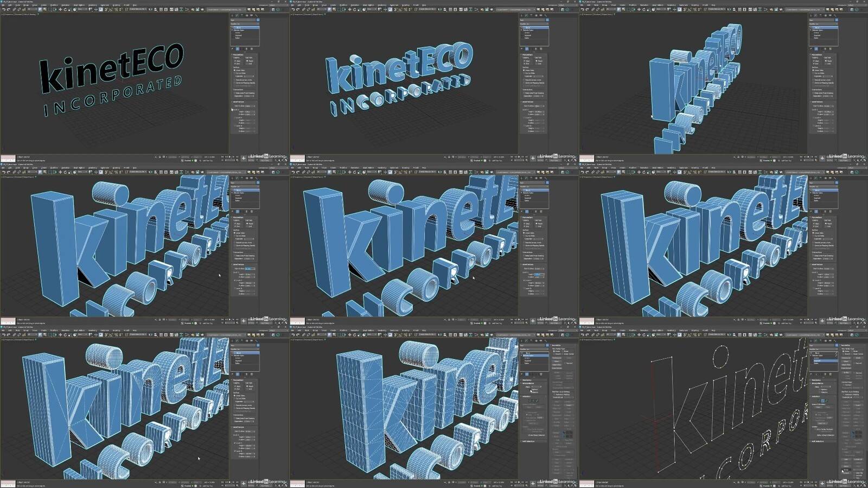868x488 pixels.
Task: Select Spline sub-object icon in white-outline spline frame
Action: point(826,401)
